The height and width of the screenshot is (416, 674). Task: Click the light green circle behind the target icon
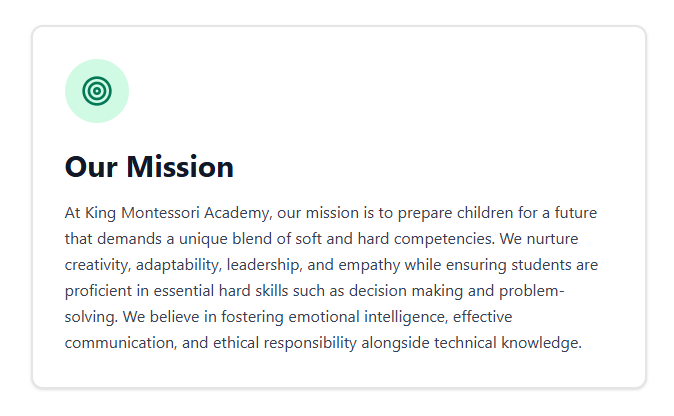(x=97, y=91)
